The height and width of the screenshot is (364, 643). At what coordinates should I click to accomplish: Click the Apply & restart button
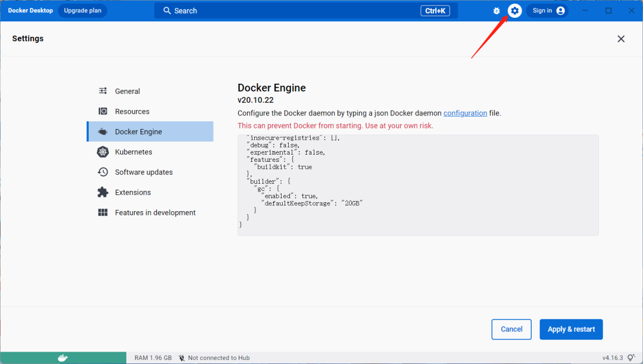pos(570,329)
